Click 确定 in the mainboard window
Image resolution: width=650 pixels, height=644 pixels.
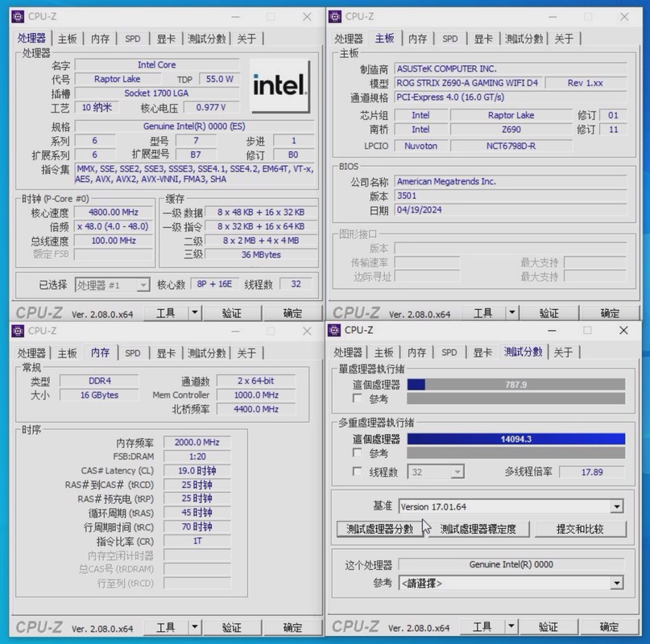click(610, 313)
